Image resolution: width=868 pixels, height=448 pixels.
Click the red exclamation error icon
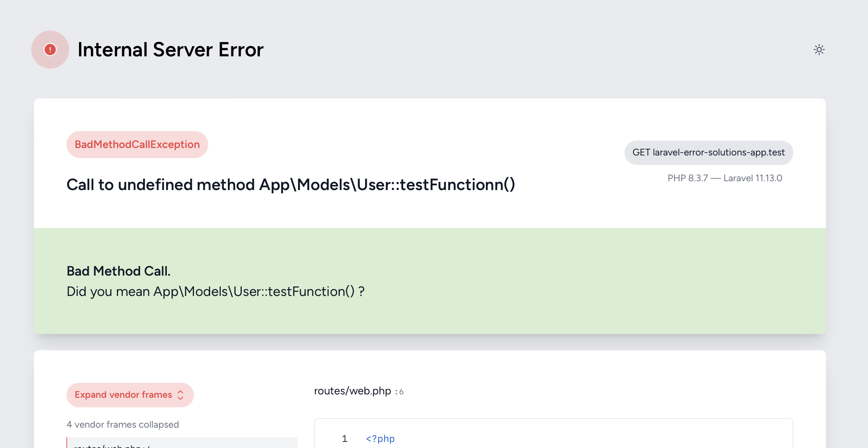(x=50, y=50)
